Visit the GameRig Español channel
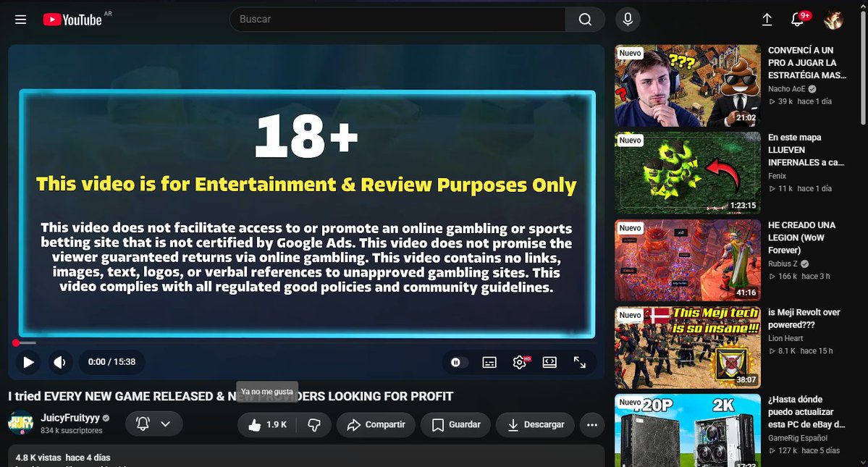The image size is (868, 467). [798, 437]
